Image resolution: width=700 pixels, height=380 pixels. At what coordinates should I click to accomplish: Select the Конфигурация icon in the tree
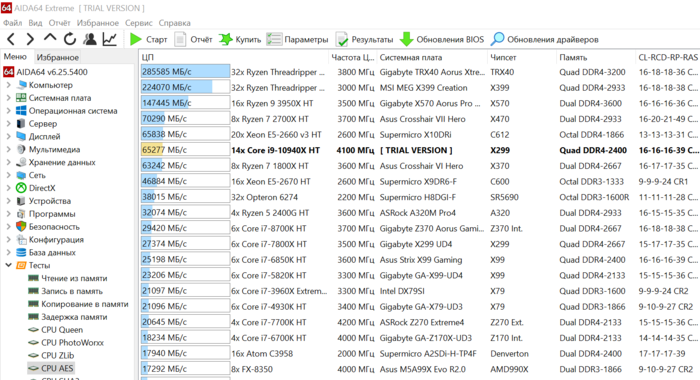(x=21, y=239)
